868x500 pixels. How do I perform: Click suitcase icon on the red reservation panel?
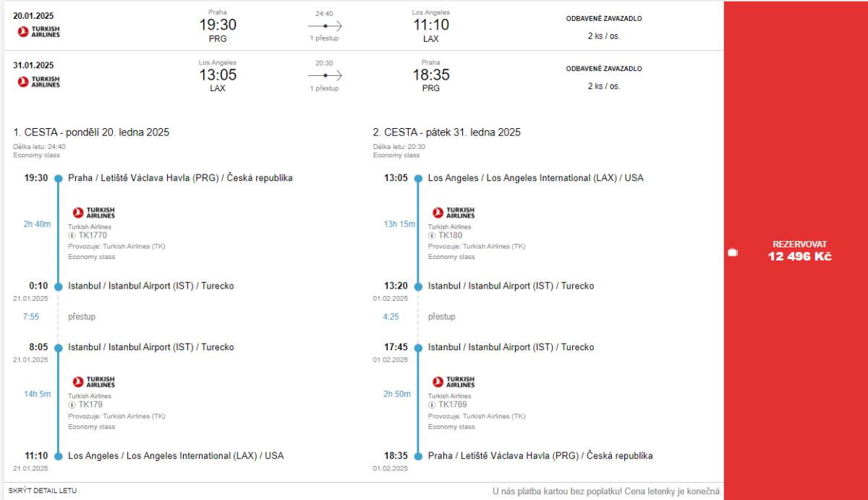pyautogui.click(x=733, y=252)
